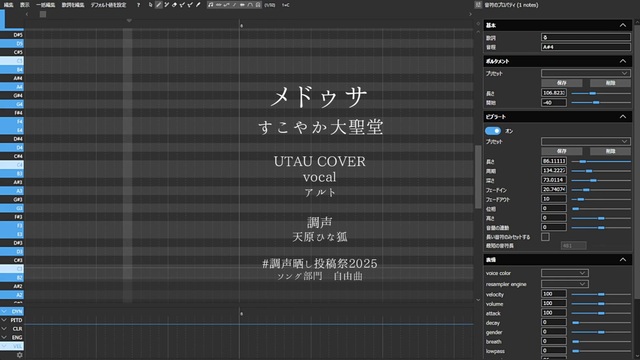
Task: Open the resampler engine dropdown
Action: click(x=564, y=284)
